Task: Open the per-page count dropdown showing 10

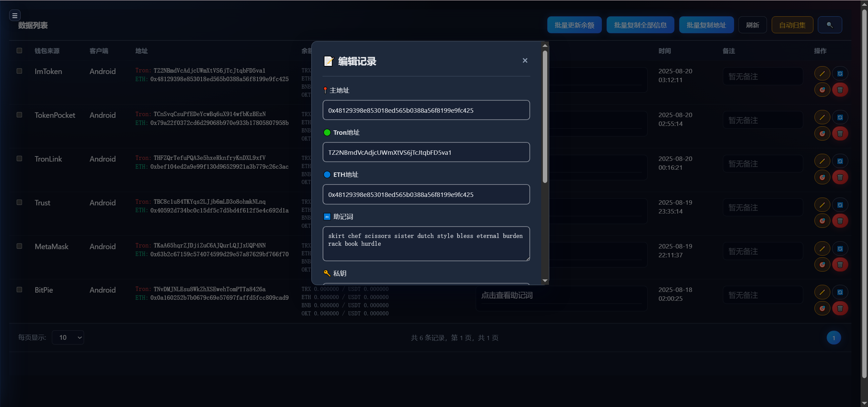Action: point(68,337)
